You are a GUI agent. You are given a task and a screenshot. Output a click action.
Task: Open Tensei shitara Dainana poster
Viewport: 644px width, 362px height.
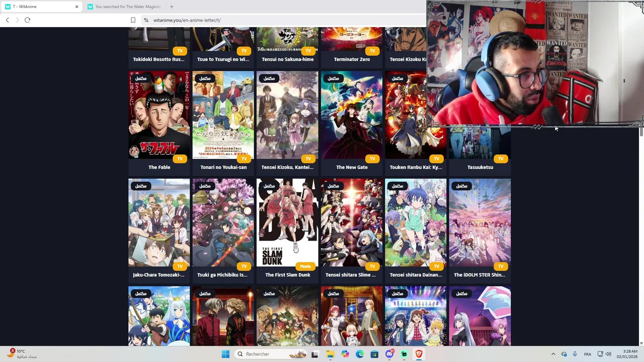coord(416,223)
